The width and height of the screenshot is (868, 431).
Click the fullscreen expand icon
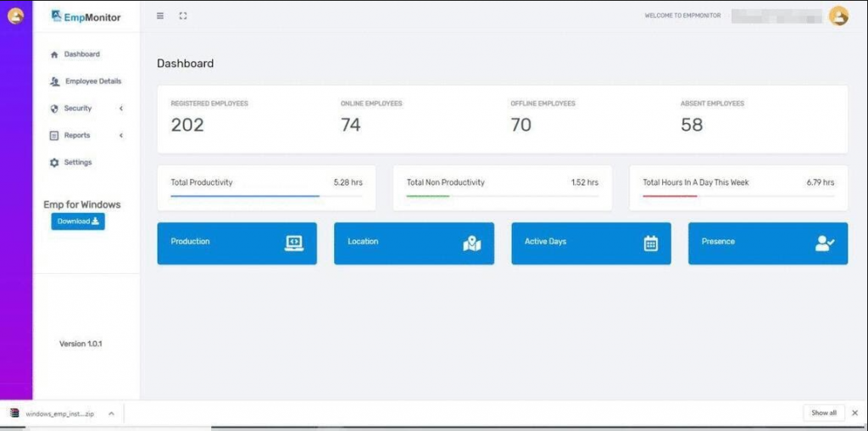pos(183,16)
